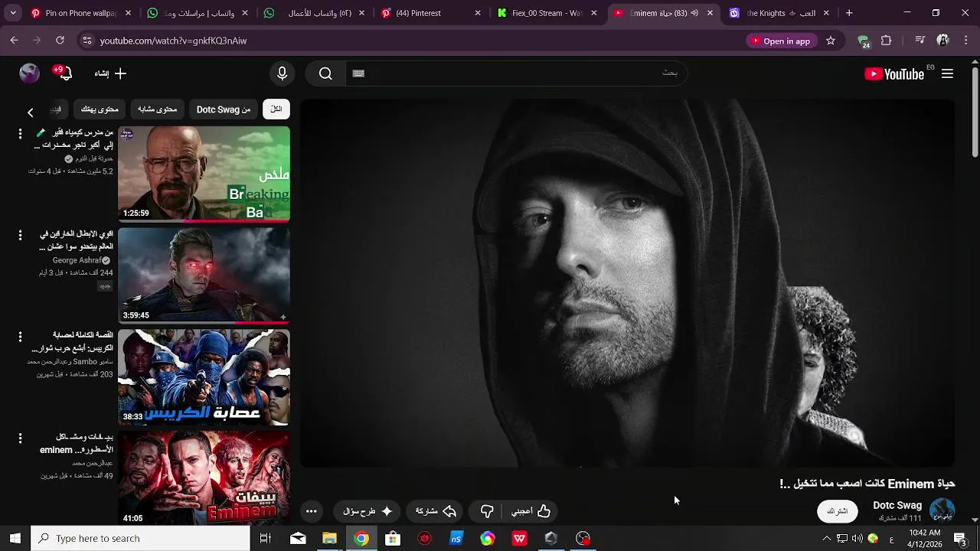Viewport: 980px width, 551px height.
Task: Open options menu for George Ashraf video
Action: click(x=20, y=236)
